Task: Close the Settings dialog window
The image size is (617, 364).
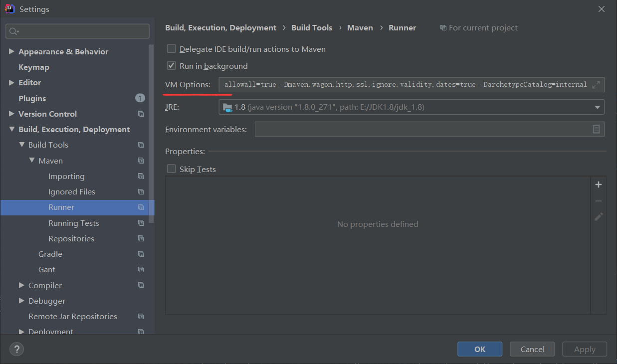Action: pos(602,9)
